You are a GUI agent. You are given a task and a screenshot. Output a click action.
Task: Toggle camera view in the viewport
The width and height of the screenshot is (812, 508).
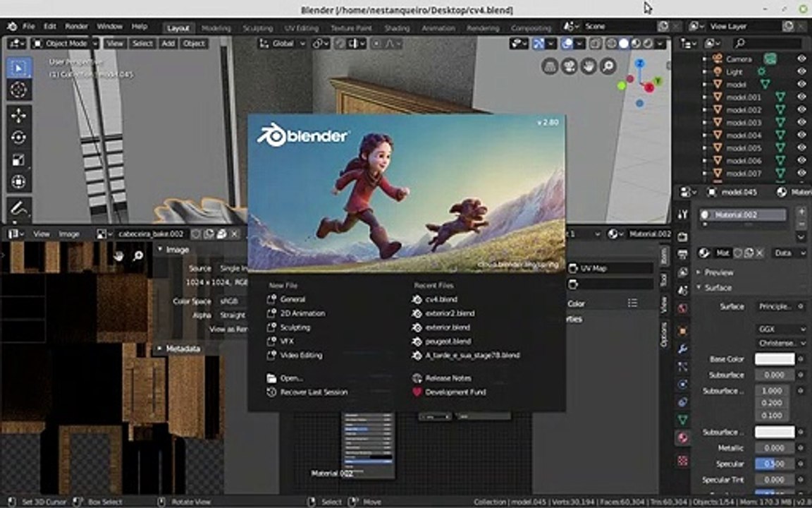point(569,66)
